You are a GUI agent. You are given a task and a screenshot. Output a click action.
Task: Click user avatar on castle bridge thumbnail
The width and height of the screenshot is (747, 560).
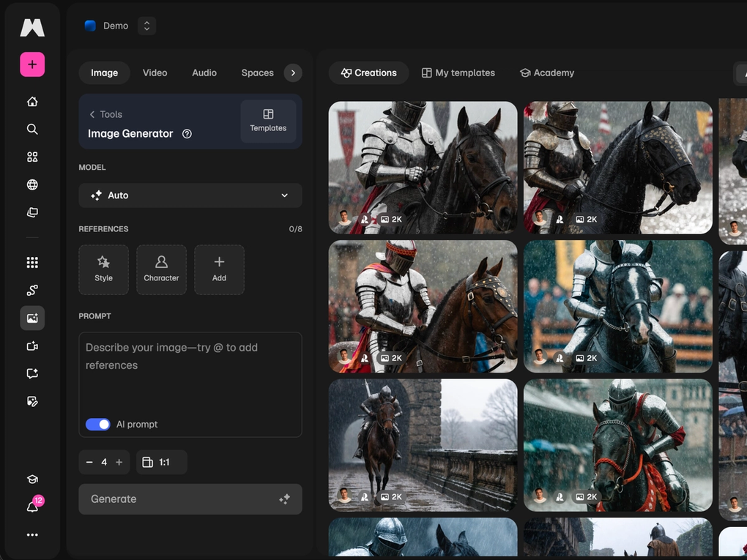coord(344,496)
